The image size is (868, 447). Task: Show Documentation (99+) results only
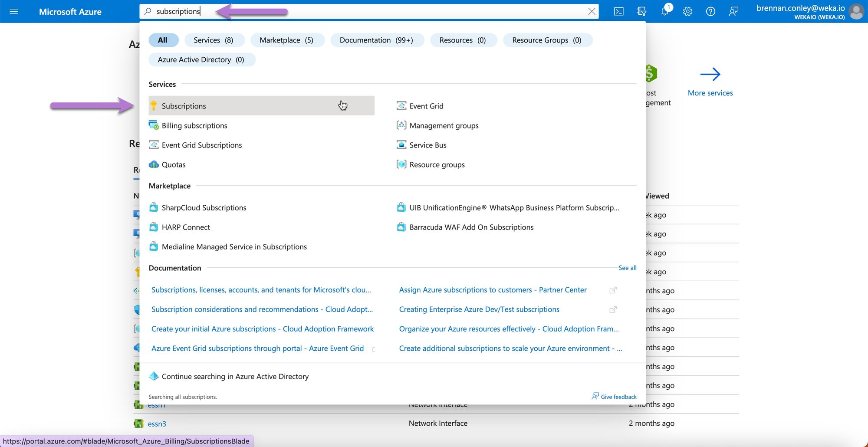click(376, 40)
